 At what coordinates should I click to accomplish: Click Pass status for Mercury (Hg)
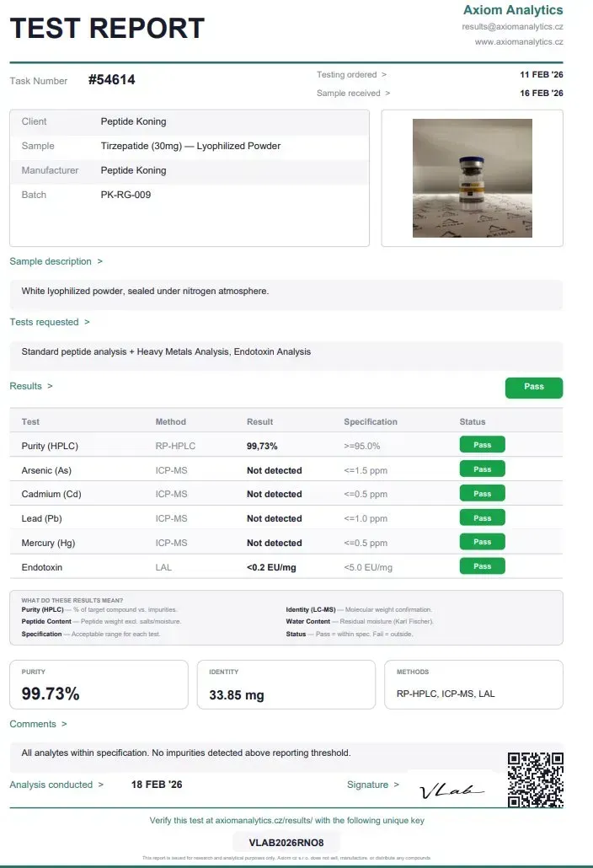483,541
